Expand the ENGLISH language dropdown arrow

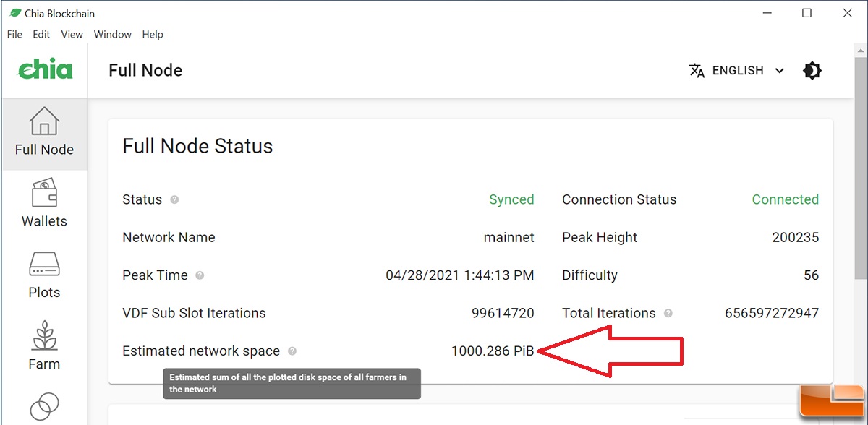point(779,71)
